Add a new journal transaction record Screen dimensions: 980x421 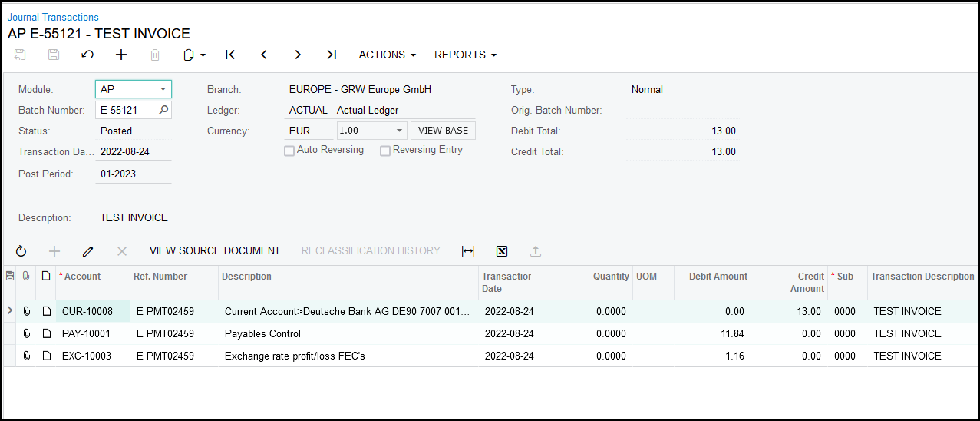click(121, 55)
